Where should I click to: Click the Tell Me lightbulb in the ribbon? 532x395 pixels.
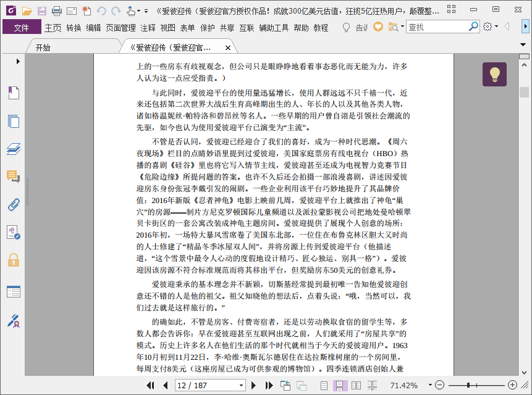click(x=346, y=27)
